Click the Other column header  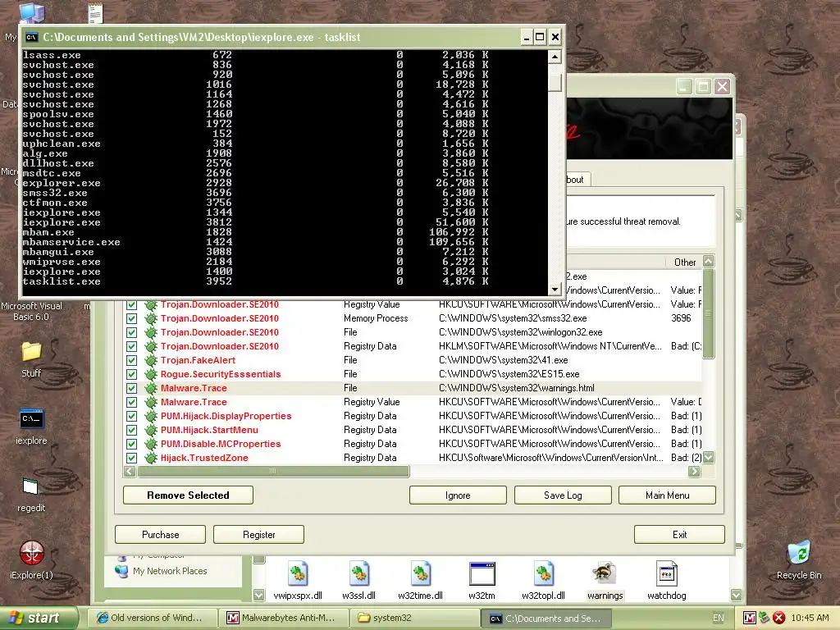coord(685,262)
